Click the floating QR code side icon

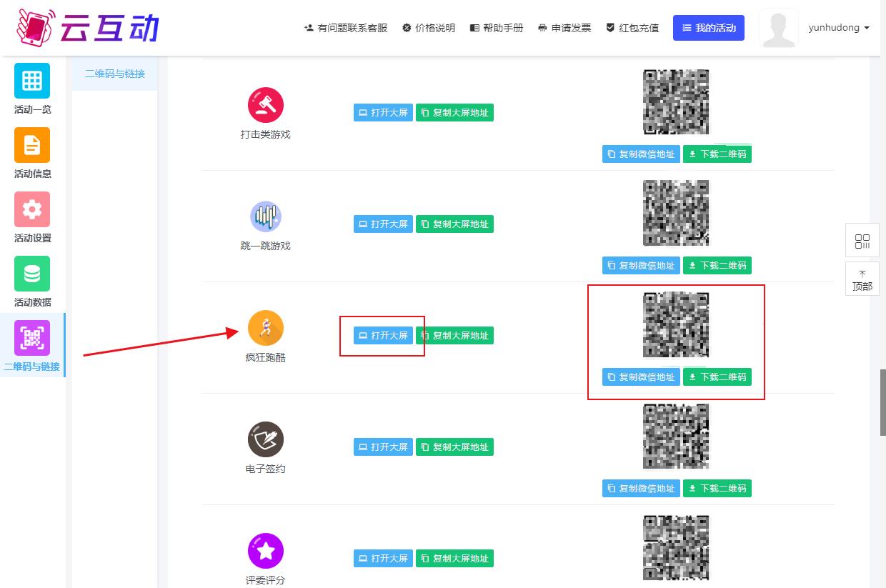(x=862, y=240)
